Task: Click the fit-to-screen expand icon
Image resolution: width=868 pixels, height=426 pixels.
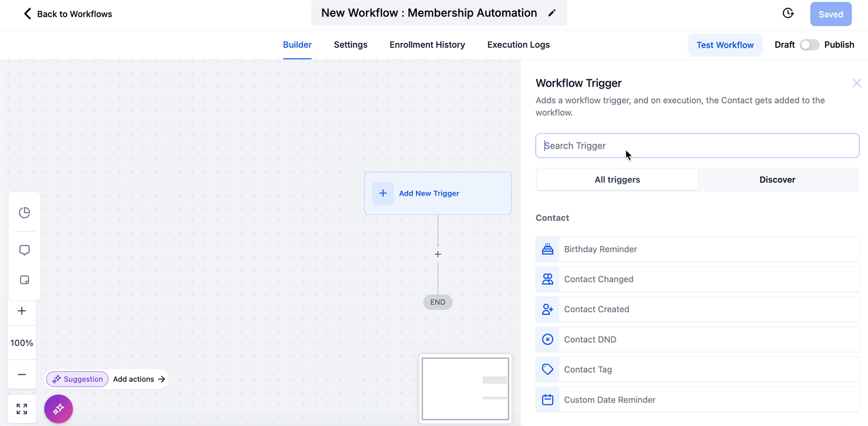Action: (x=22, y=409)
